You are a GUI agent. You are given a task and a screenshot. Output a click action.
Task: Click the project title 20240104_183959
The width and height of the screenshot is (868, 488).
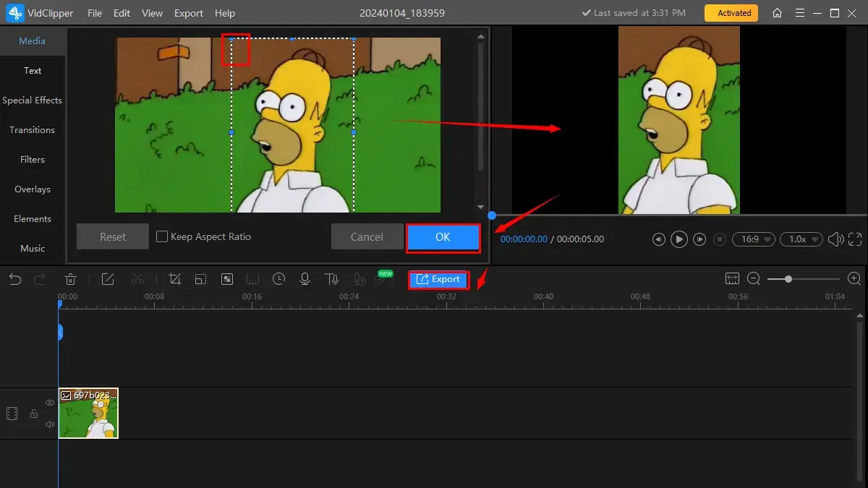click(401, 13)
